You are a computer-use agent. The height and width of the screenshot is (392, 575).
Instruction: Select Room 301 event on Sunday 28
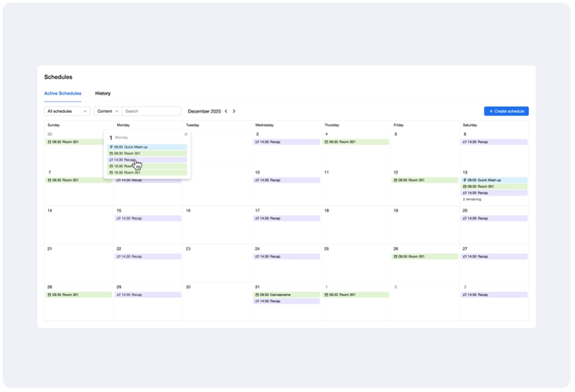pyautogui.click(x=79, y=295)
